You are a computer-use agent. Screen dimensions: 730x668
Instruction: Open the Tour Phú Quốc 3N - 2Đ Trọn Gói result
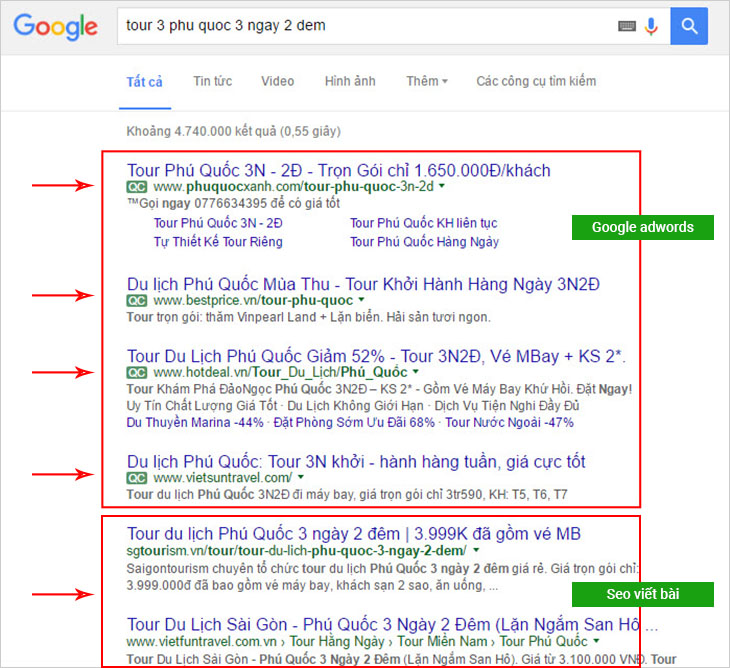point(338,170)
